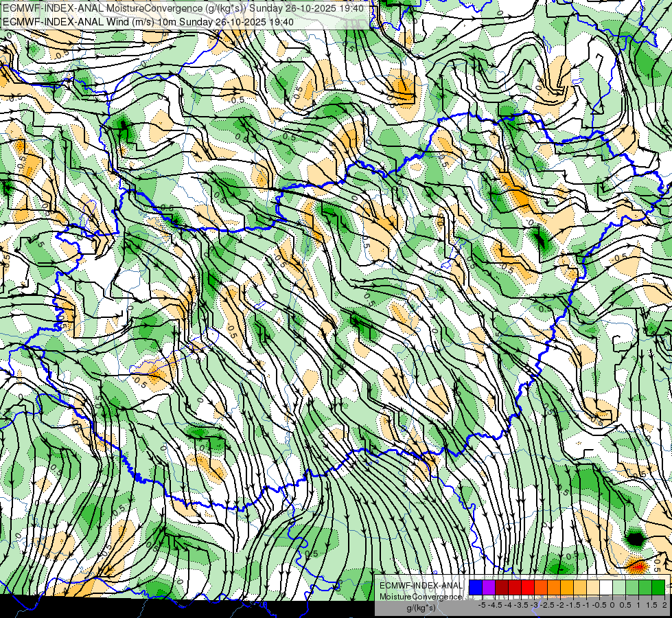
Task: Click the 'Wind (m/s) 10m' title line
Action: (x=148, y=21)
